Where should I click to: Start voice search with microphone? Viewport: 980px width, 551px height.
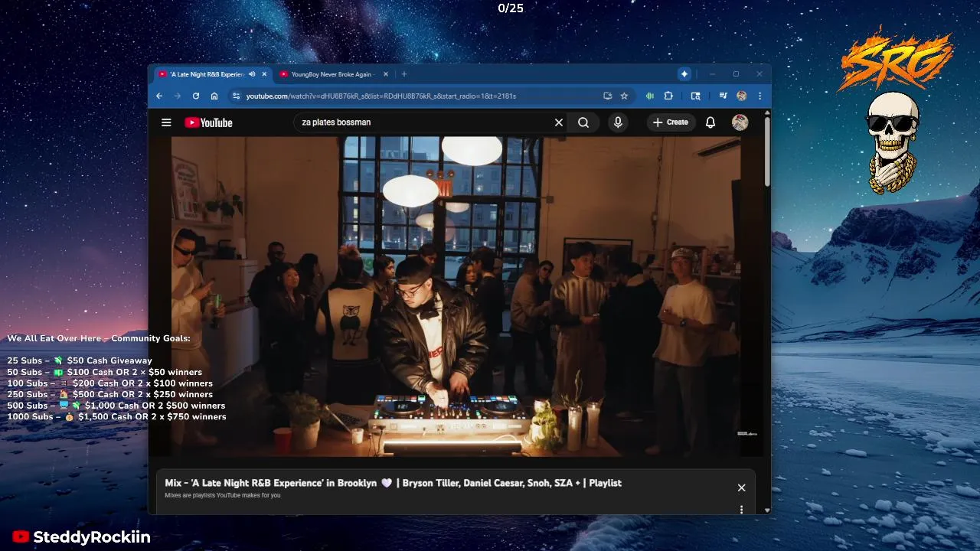tap(618, 122)
